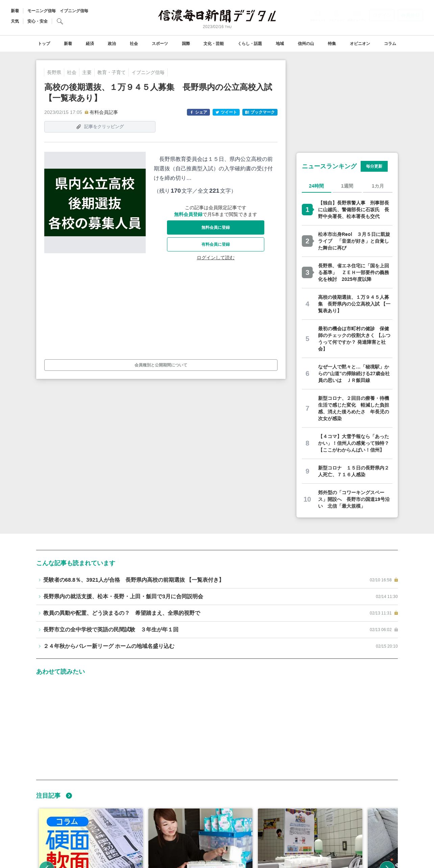The width and height of the screenshot is (434, 868).
Task: Open 長野県内の就活支援 article
Action: tap(123, 596)
